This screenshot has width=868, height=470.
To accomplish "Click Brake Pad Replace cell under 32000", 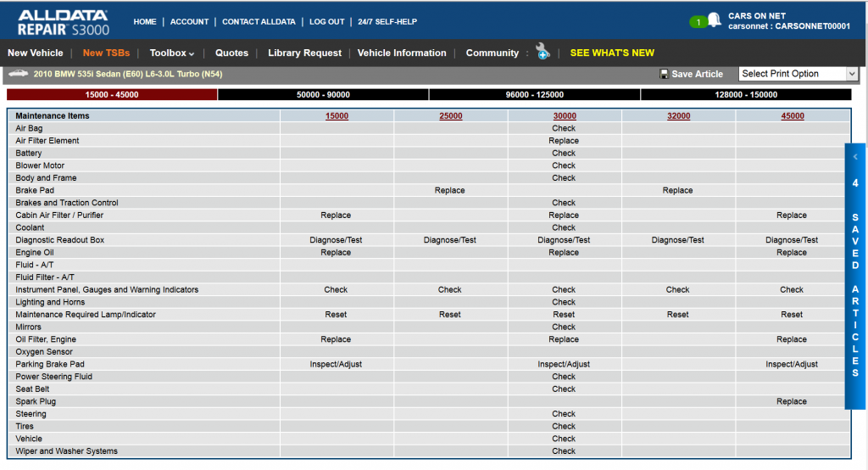I will (x=677, y=190).
